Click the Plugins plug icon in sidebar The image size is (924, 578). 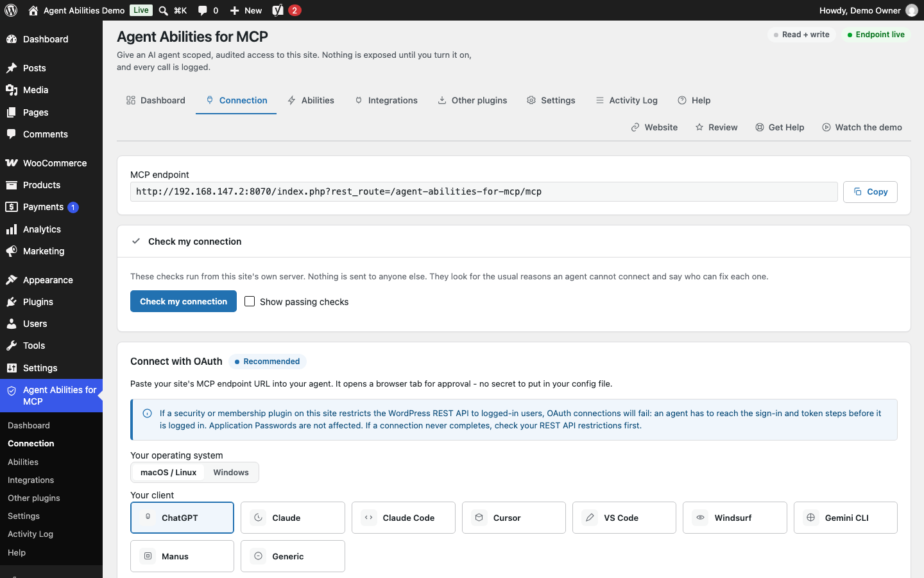[12, 302]
